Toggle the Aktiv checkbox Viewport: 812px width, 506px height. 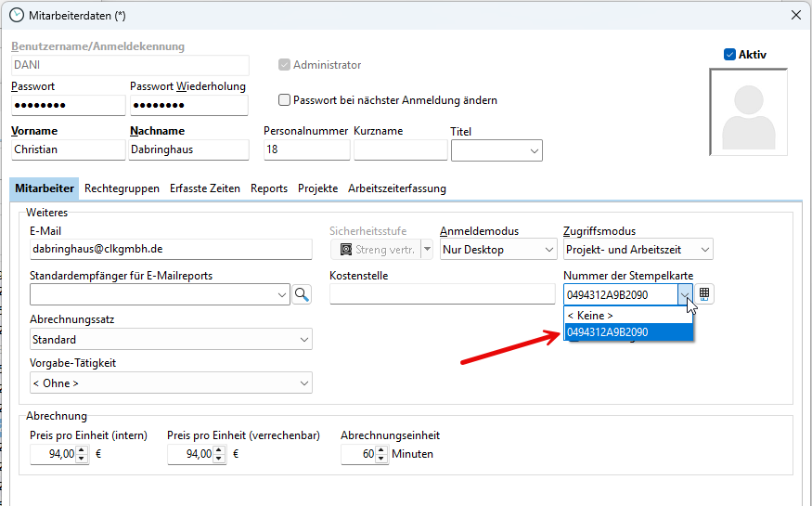(x=729, y=55)
